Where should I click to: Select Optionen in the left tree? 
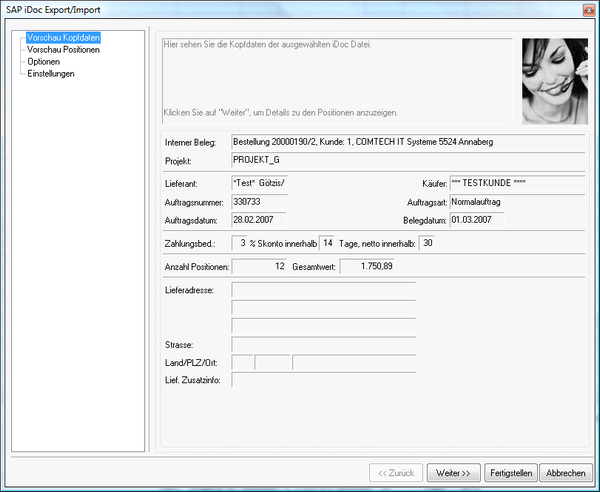pyautogui.click(x=44, y=61)
